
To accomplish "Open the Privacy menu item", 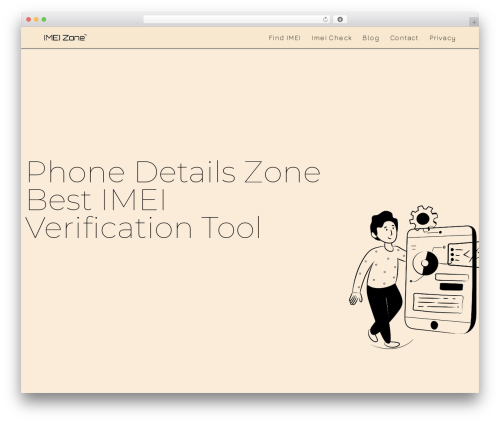I will [x=442, y=38].
